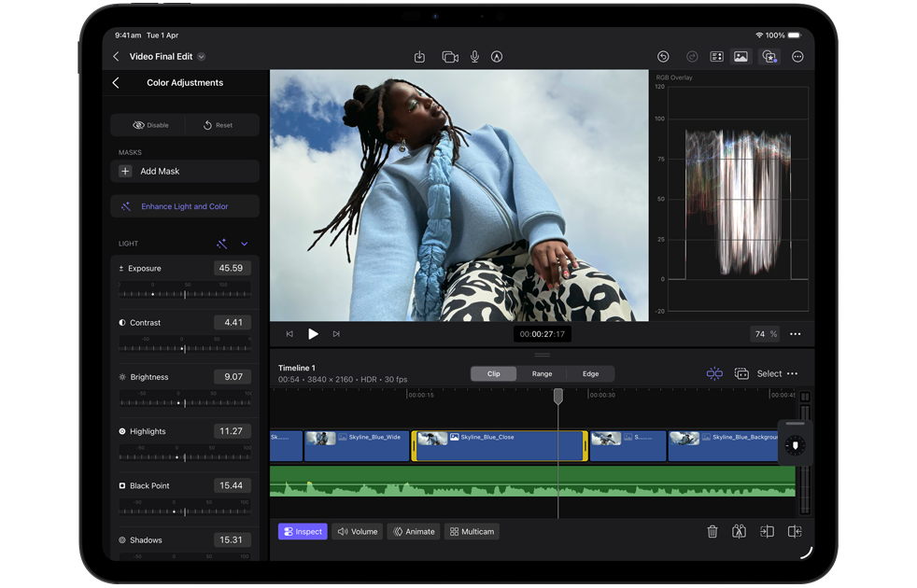Collapse the Light section chevron
This screenshot has width=917, height=588.
point(245,244)
